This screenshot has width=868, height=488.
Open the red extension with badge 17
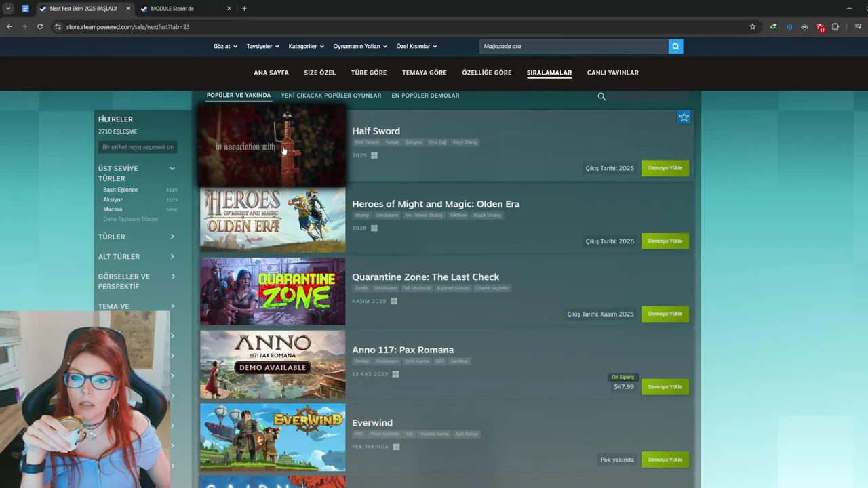click(x=821, y=27)
